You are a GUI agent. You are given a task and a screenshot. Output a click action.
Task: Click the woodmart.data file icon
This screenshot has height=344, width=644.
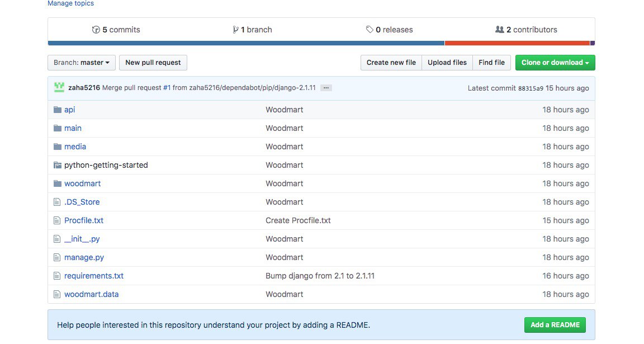pyautogui.click(x=57, y=295)
